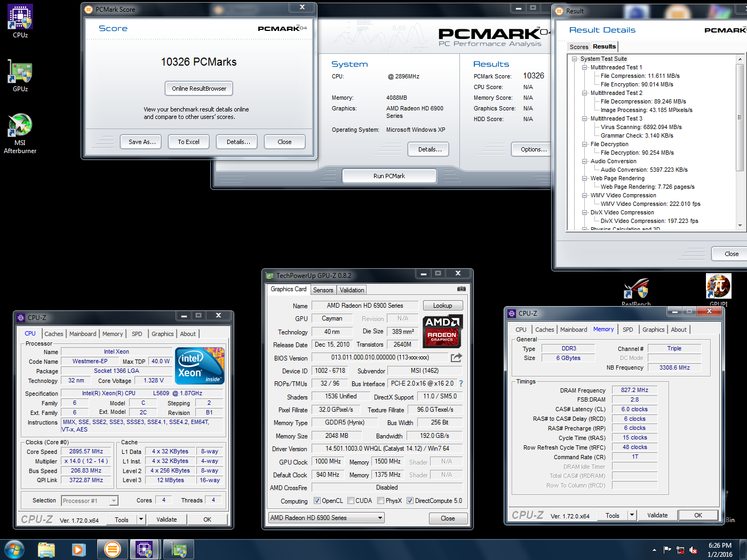The width and height of the screenshot is (747, 560).
Task: Click the down arrow of results scrollbar
Action: point(740,226)
